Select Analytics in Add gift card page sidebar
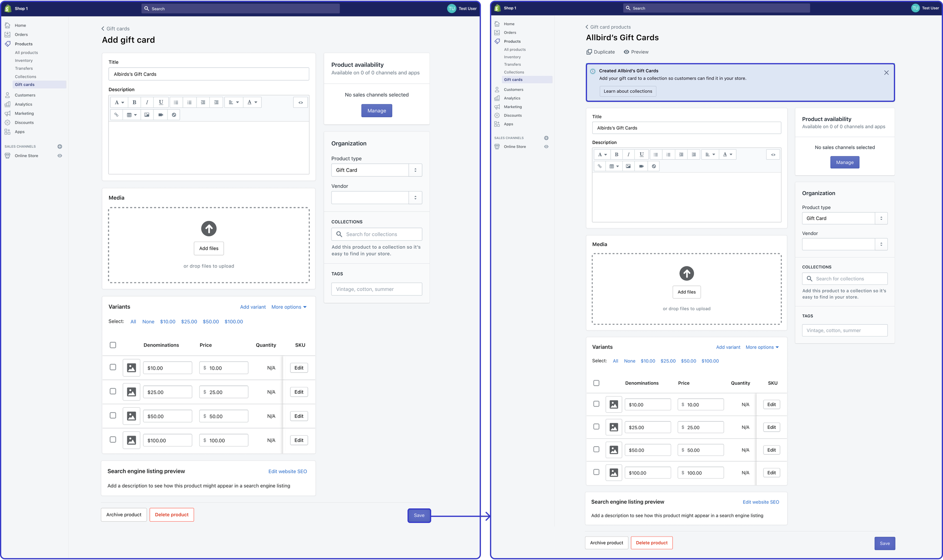Screen dimensions: 943x560 [23, 104]
